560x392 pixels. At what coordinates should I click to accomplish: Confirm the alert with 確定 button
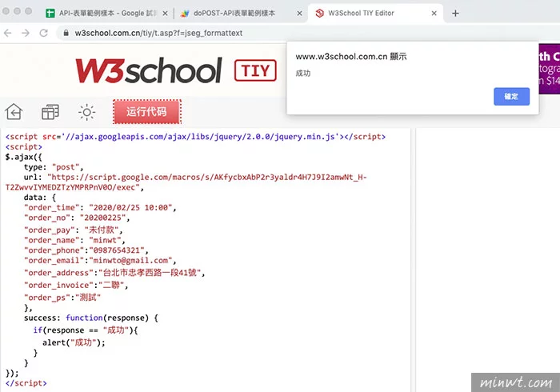[x=511, y=96]
